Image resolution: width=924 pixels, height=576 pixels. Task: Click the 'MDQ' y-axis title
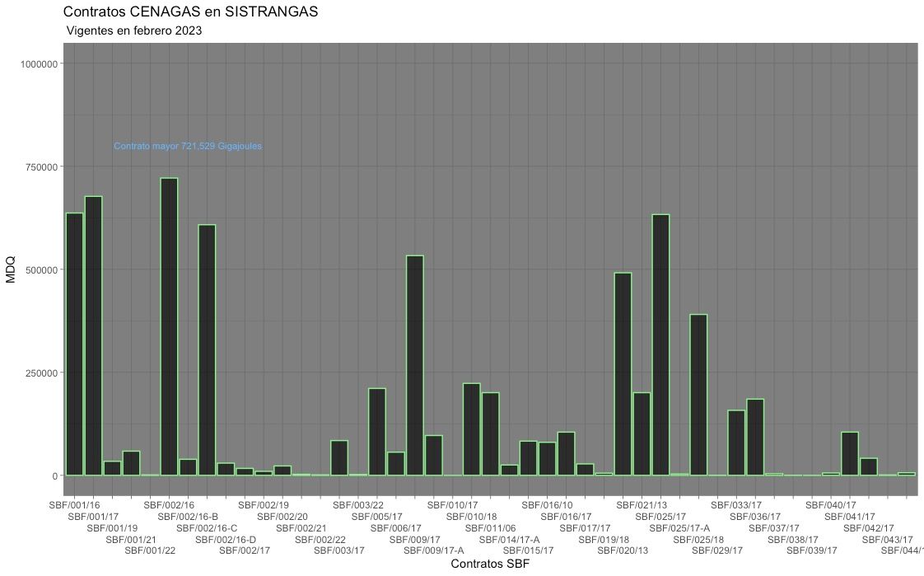tap(11, 269)
